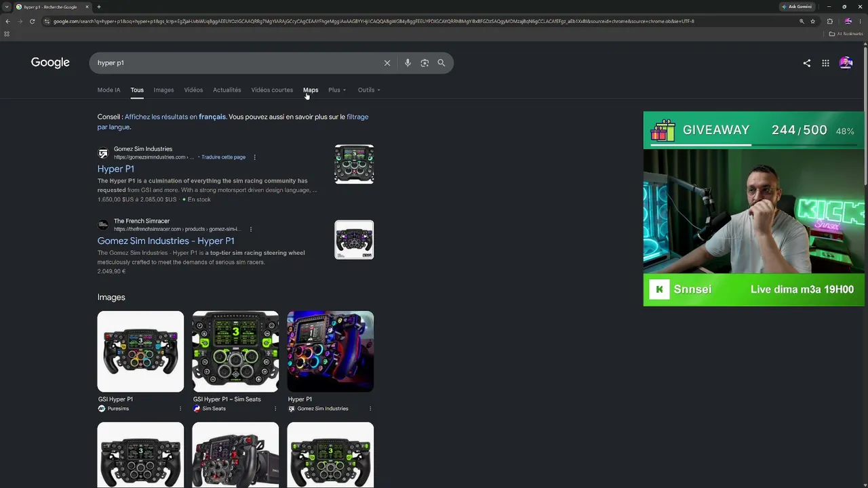Click 'Affichez les résultats en français' link
Image resolution: width=868 pixels, height=488 pixels.
click(x=175, y=117)
